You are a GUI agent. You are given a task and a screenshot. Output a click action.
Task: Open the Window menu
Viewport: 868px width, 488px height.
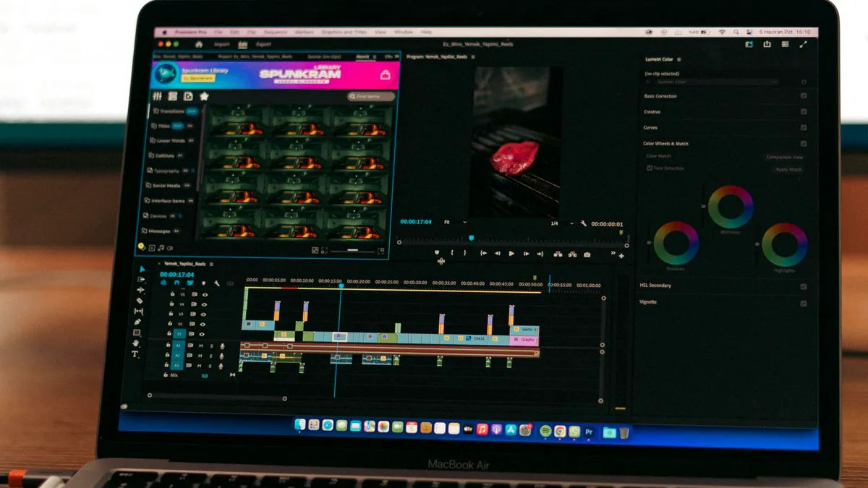404,33
